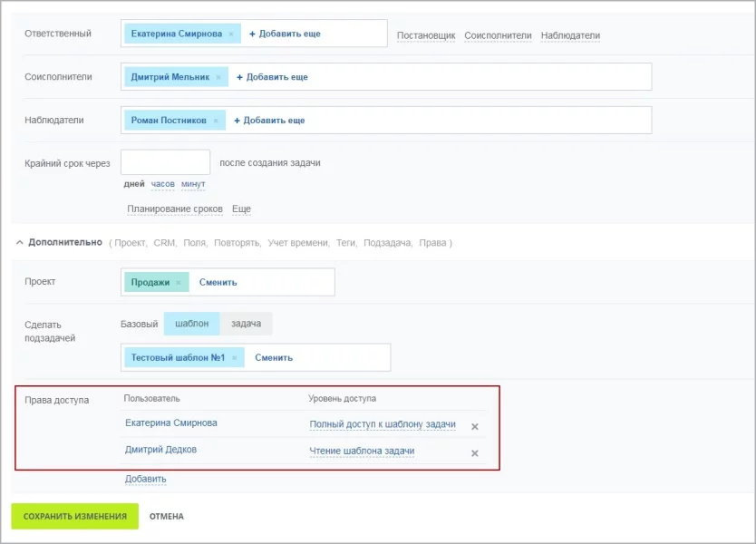Open the Постановщик field link
Screen dimensions: 756x544
pos(426,35)
